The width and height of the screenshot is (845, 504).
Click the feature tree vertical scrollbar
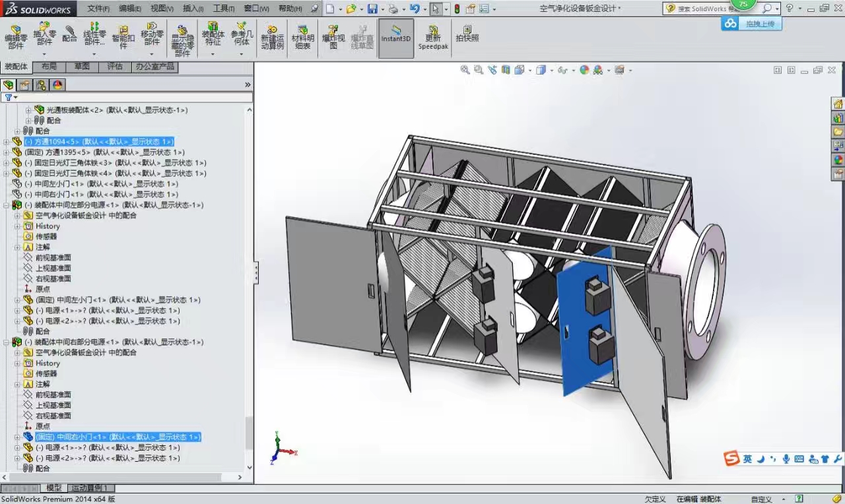pos(249,432)
